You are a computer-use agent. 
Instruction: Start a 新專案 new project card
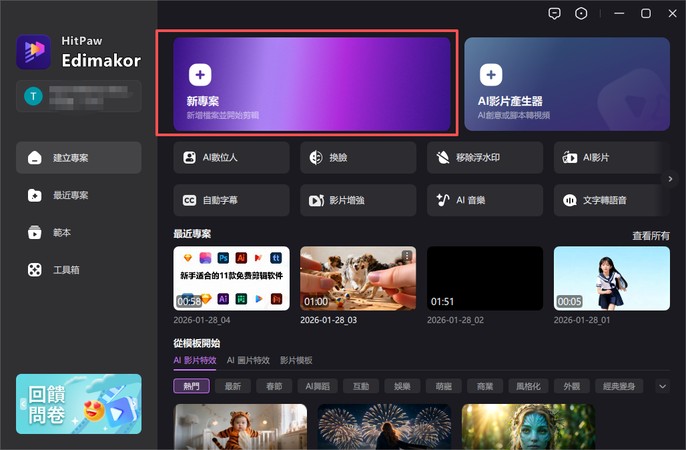click(x=312, y=84)
